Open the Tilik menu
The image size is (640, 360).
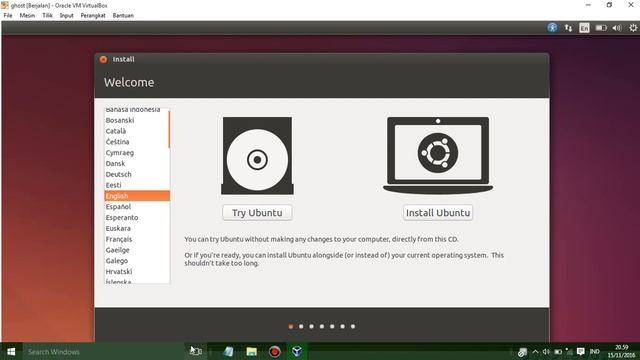[47, 16]
